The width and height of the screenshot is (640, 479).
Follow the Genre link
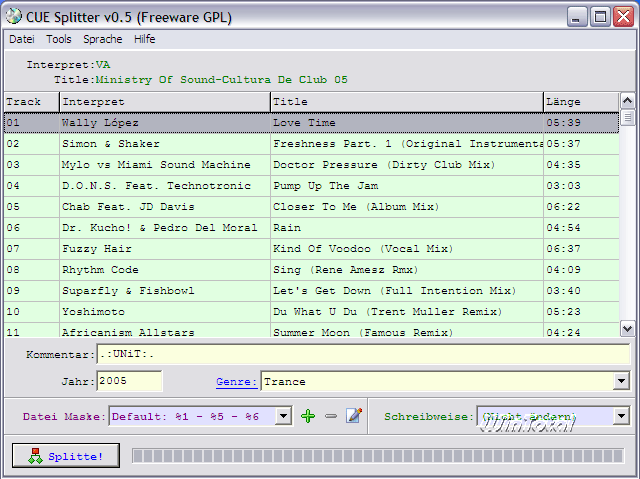[236, 381]
